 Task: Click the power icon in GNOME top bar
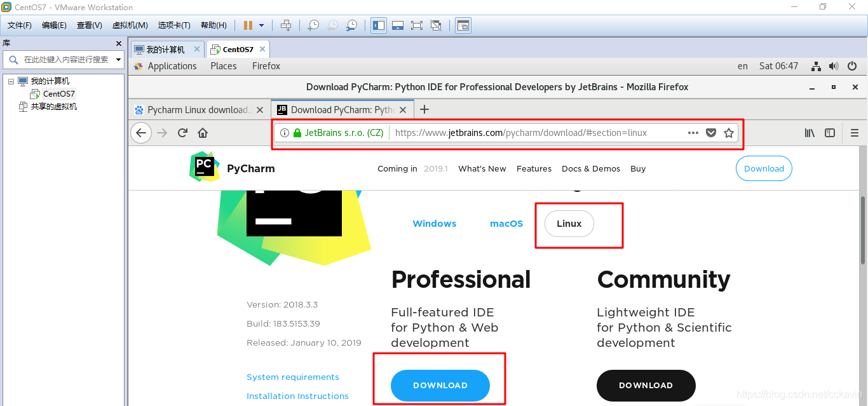click(x=853, y=66)
